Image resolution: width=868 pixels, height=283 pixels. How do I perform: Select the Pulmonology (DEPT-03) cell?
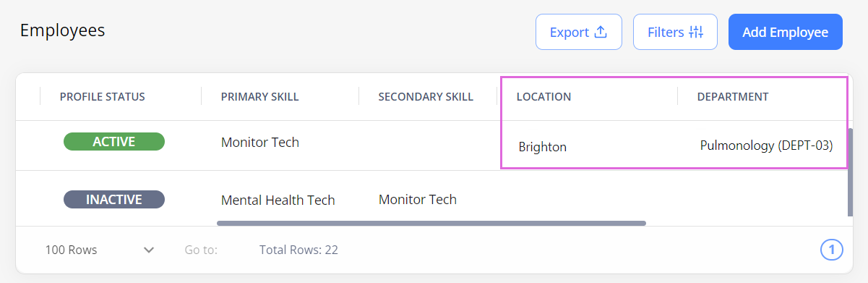point(766,145)
